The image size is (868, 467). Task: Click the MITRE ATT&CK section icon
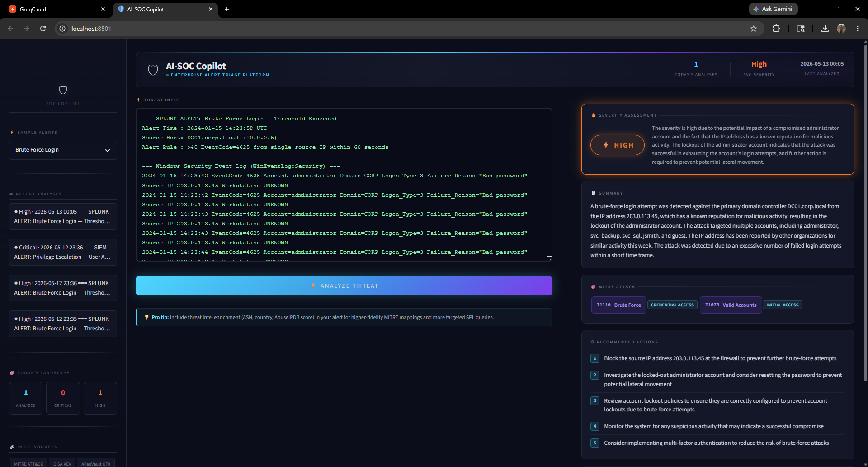pos(594,287)
